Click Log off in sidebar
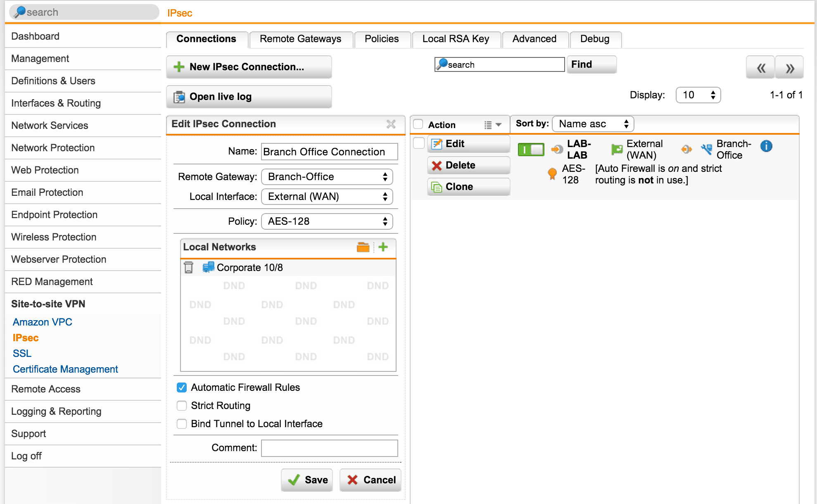The image size is (817, 504). tap(83, 456)
